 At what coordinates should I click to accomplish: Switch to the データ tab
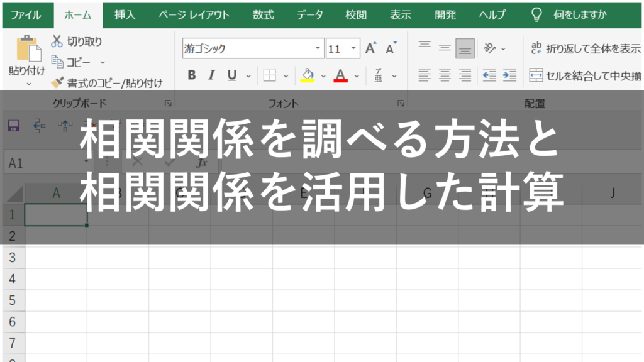[x=310, y=15]
